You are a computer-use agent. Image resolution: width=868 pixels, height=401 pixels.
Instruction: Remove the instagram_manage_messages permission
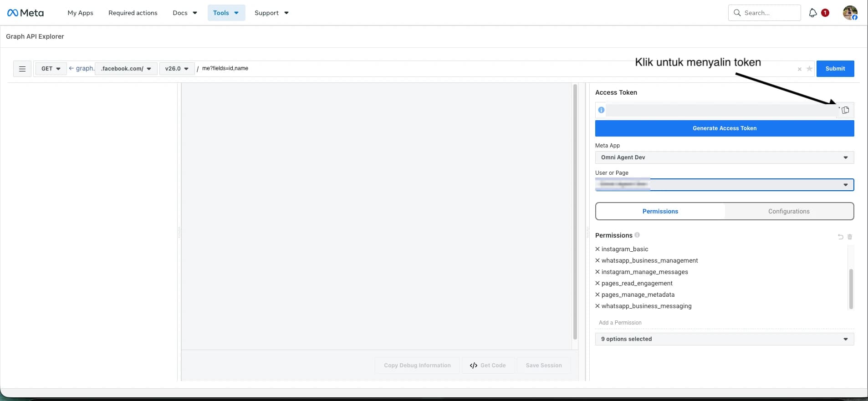(x=597, y=272)
